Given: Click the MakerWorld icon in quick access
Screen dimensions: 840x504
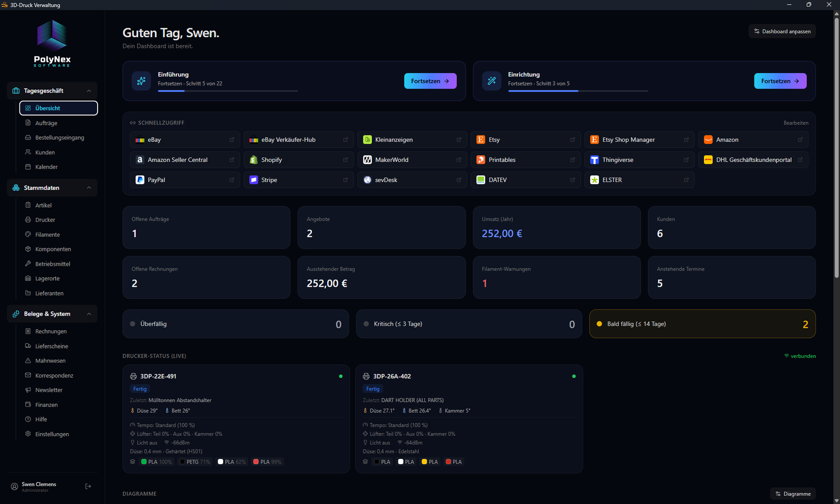Looking at the screenshot, I should (367, 160).
